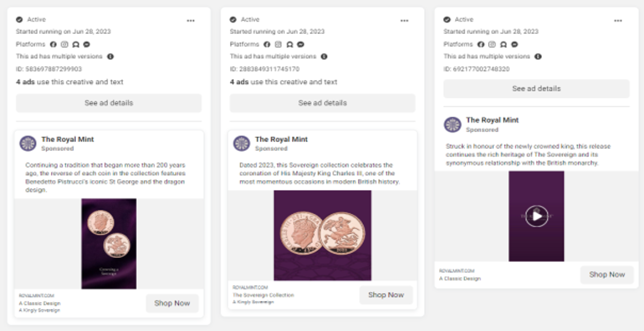Click See ad details for ad ID 583697887299903
Image resolution: width=644 pixels, height=331 pixels.
(x=109, y=103)
